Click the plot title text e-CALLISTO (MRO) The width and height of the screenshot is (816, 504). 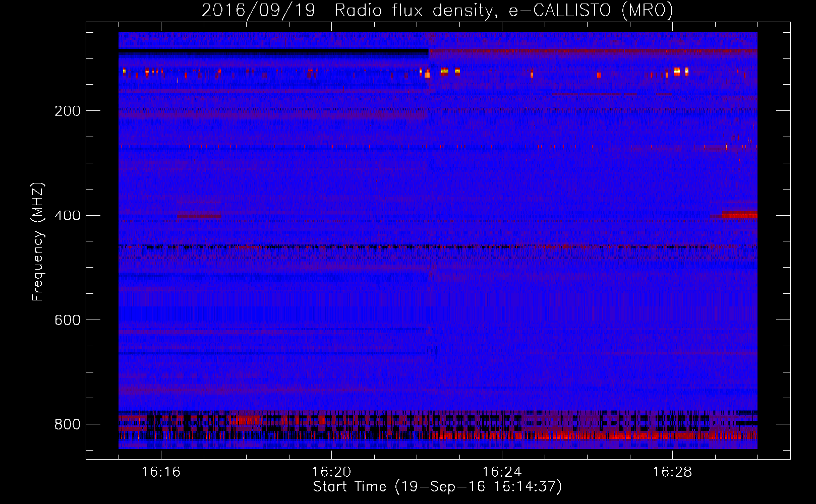tap(591, 11)
